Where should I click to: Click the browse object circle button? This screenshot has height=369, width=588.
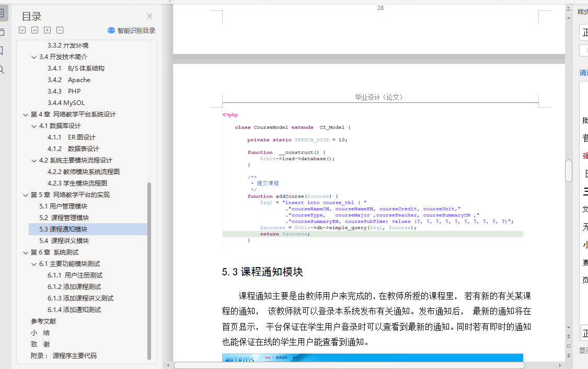(x=569, y=346)
